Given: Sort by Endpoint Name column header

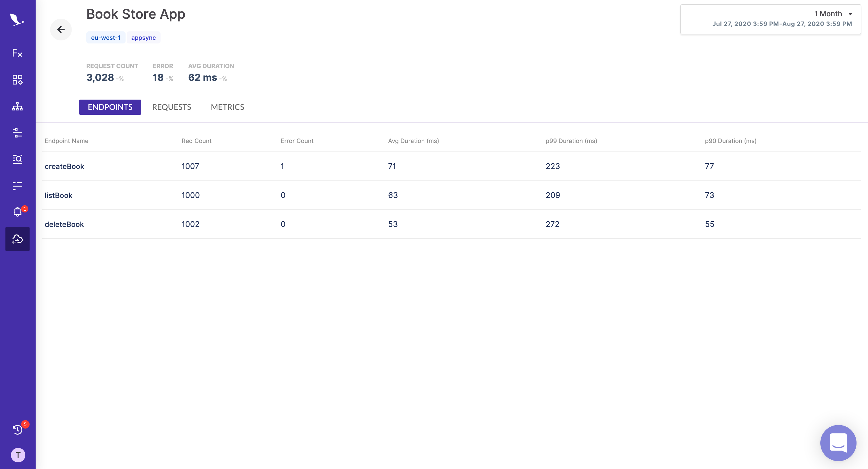Looking at the screenshot, I should click(66, 141).
